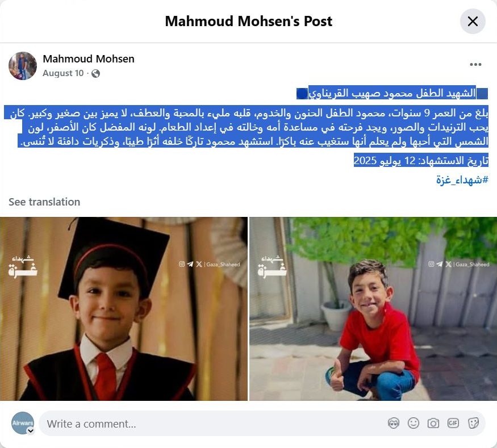Attach a photo using the camera icon
The image size is (497, 448).
click(433, 423)
